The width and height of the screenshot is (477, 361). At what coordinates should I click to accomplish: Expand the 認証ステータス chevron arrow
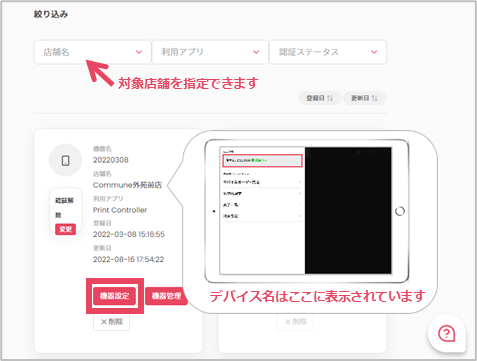pos(374,52)
